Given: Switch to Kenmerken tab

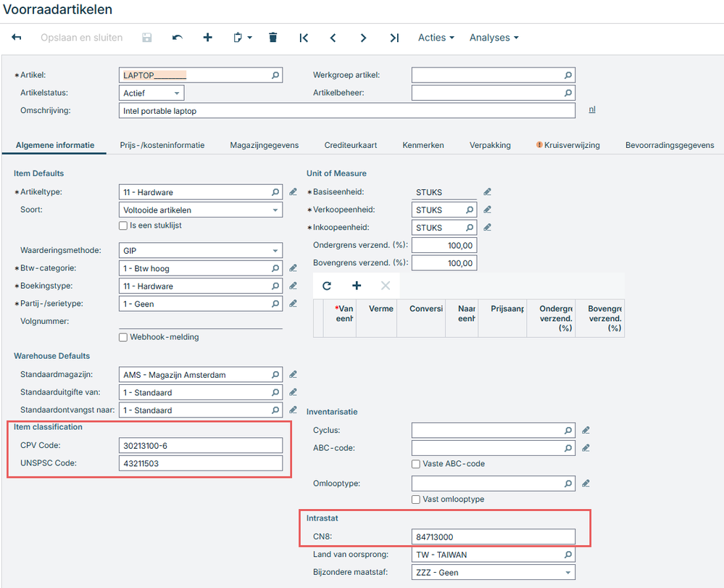Looking at the screenshot, I should pos(423,145).
